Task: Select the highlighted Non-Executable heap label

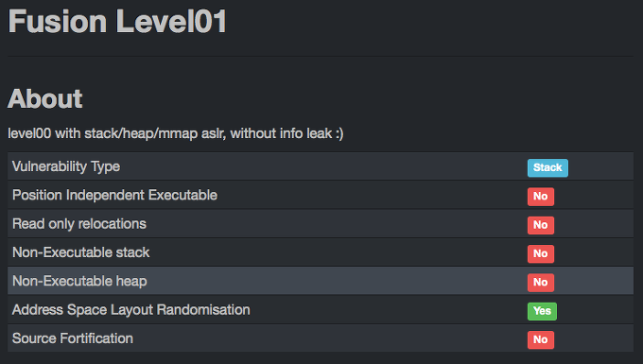Action: pos(79,282)
